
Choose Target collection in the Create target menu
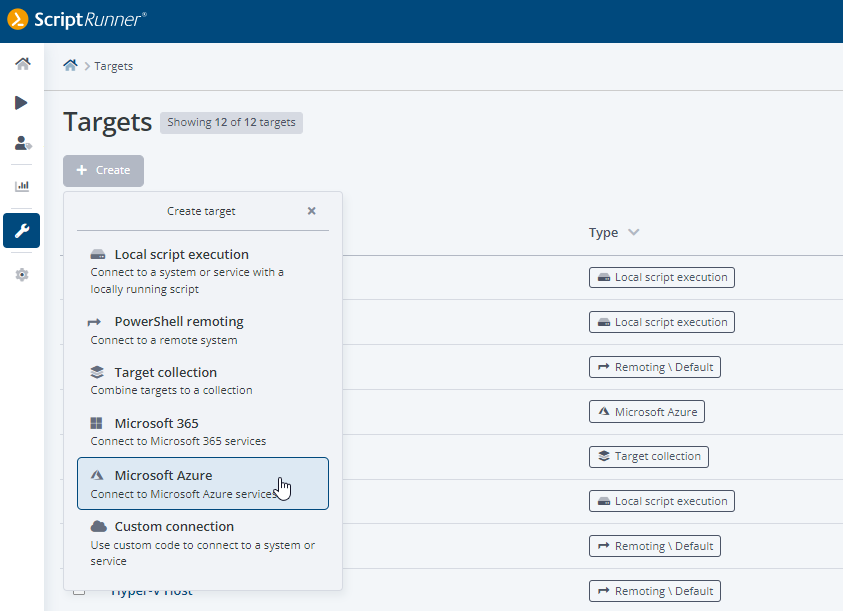tap(203, 381)
